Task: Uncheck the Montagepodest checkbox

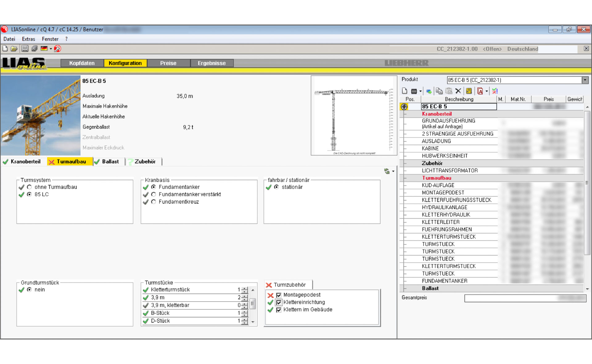Action: point(279,295)
